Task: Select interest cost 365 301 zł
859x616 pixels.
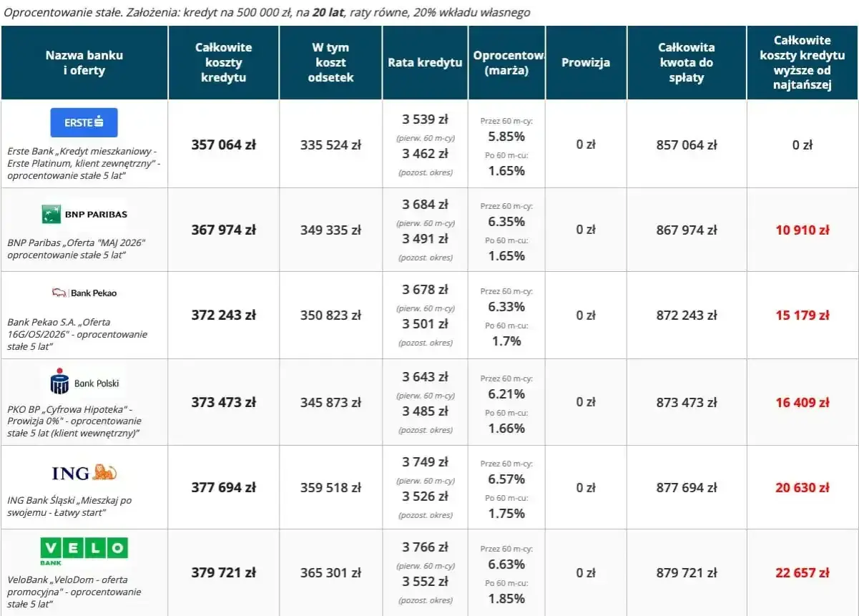Action: click(331, 572)
